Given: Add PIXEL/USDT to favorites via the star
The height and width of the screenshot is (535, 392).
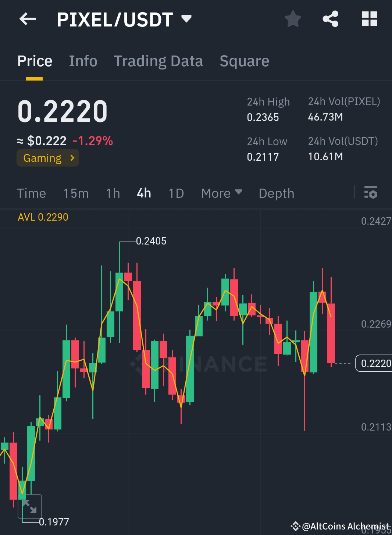Looking at the screenshot, I should pyautogui.click(x=293, y=19).
